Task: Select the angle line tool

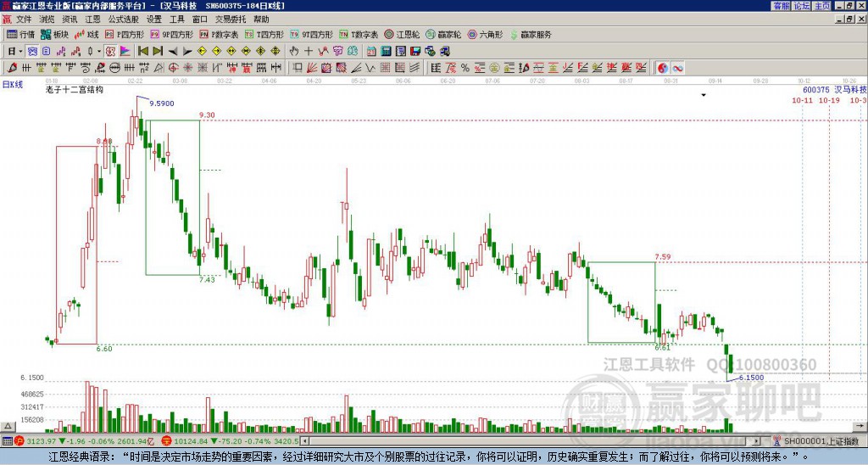Action: click(356, 68)
